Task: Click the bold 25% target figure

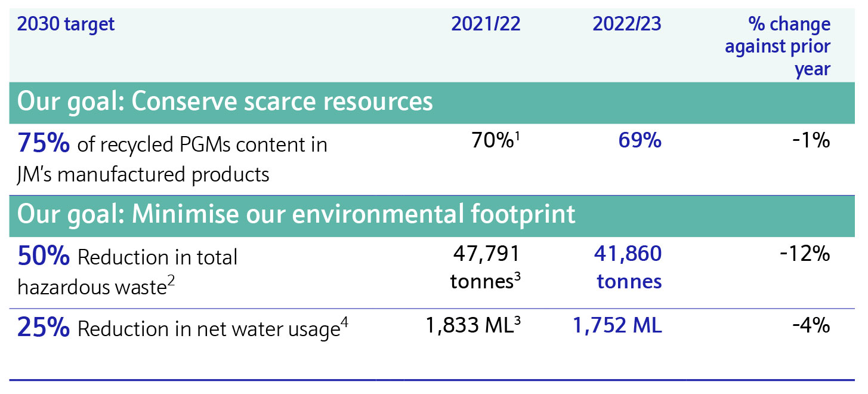Action: pos(44,328)
